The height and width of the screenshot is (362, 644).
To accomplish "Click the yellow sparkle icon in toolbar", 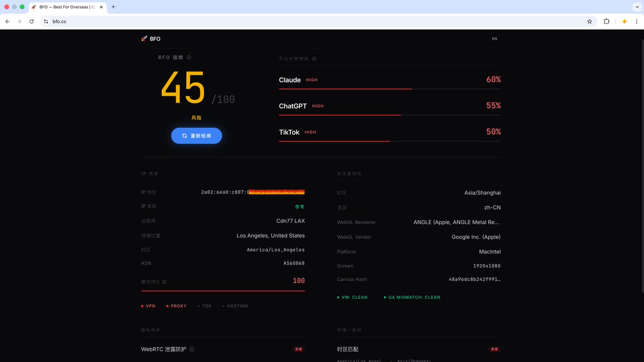I will pyautogui.click(x=624, y=21).
